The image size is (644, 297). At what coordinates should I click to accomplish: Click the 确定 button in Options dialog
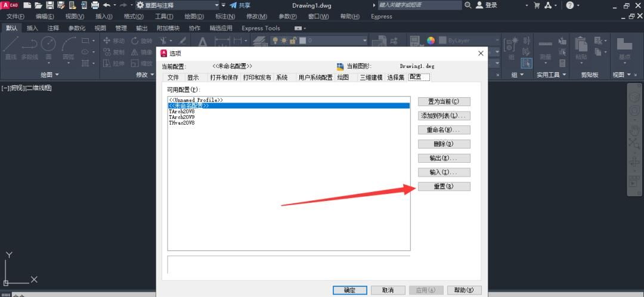[x=350, y=290]
